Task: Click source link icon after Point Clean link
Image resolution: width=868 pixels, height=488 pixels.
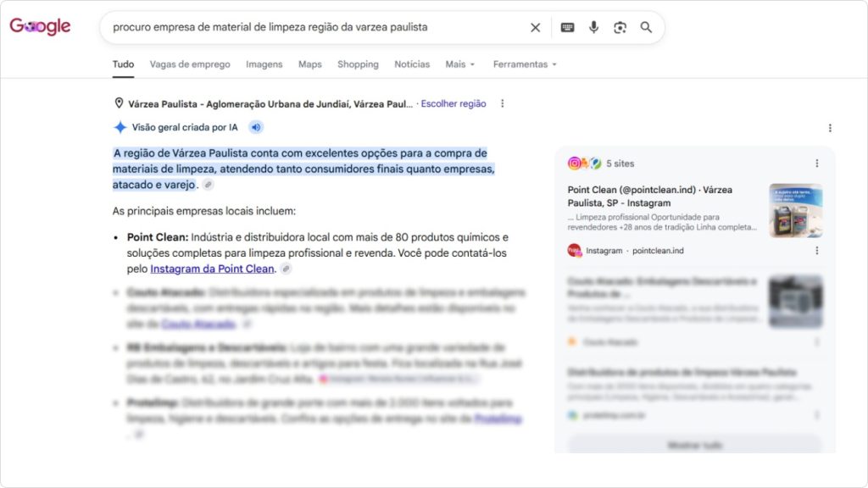Action: click(286, 269)
